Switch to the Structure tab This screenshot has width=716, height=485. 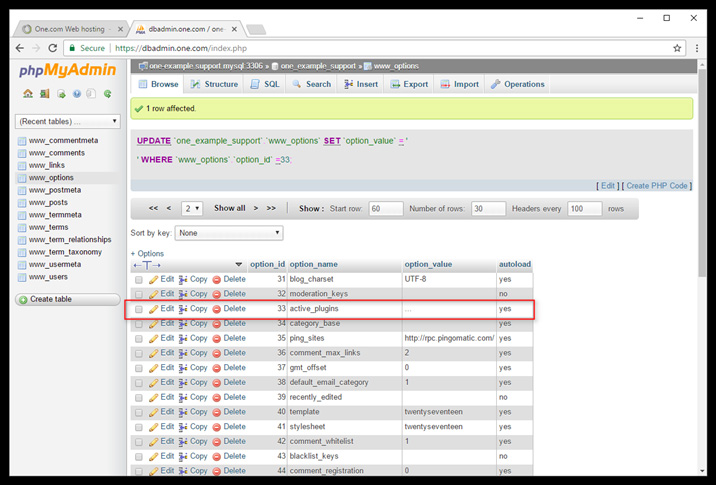214,85
